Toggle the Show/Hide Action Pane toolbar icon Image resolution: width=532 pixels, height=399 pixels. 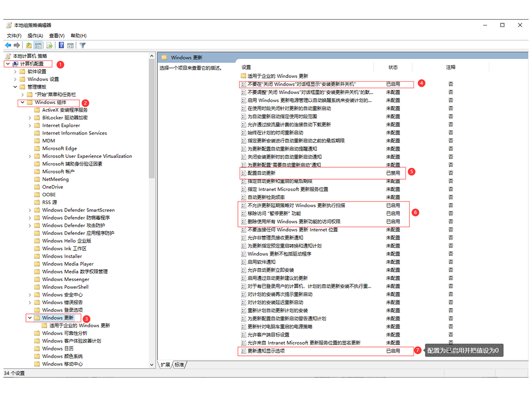click(70, 45)
